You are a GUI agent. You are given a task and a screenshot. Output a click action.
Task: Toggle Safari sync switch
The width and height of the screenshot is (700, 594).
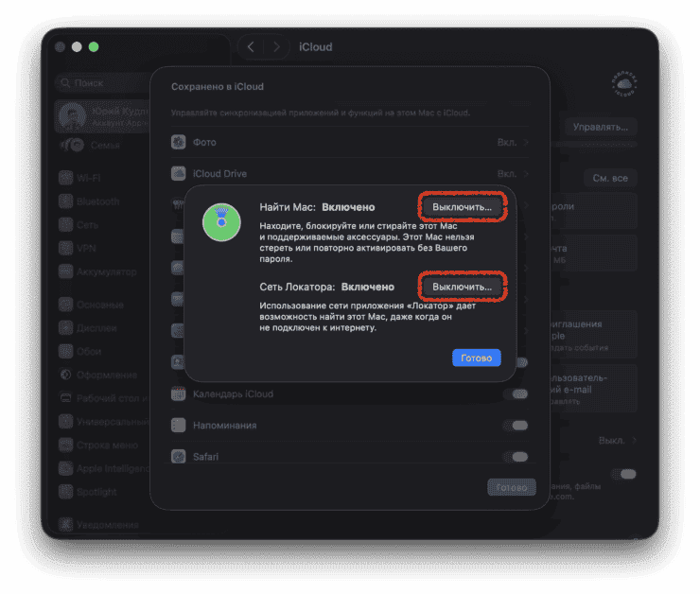516,457
